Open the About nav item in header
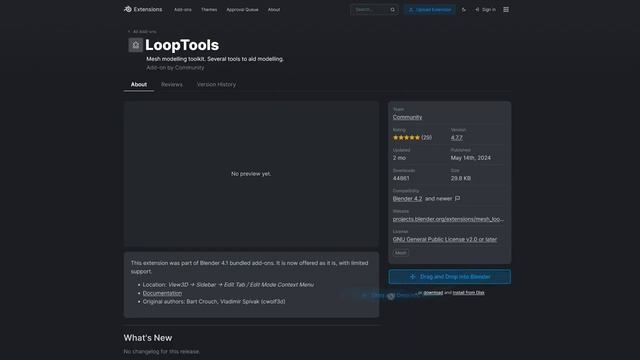Image resolution: width=640 pixels, height=360 pixels. [274, 9]
